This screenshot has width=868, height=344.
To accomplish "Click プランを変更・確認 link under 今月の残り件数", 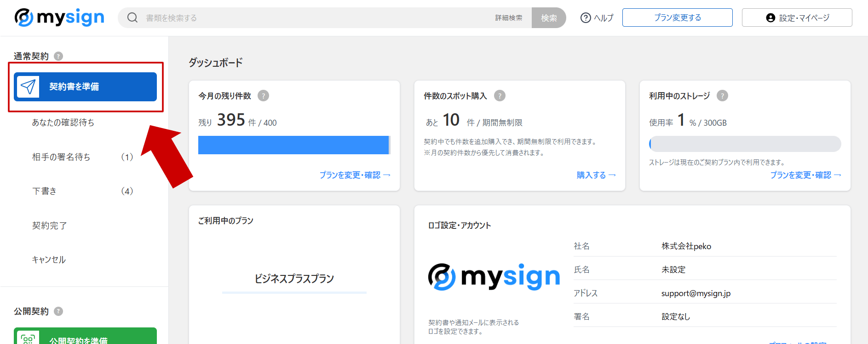I will (x=355, y=175).
